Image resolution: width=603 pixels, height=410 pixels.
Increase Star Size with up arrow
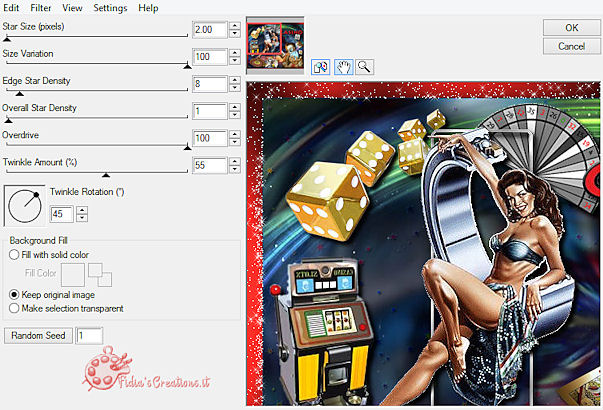(x=235, y=26)
